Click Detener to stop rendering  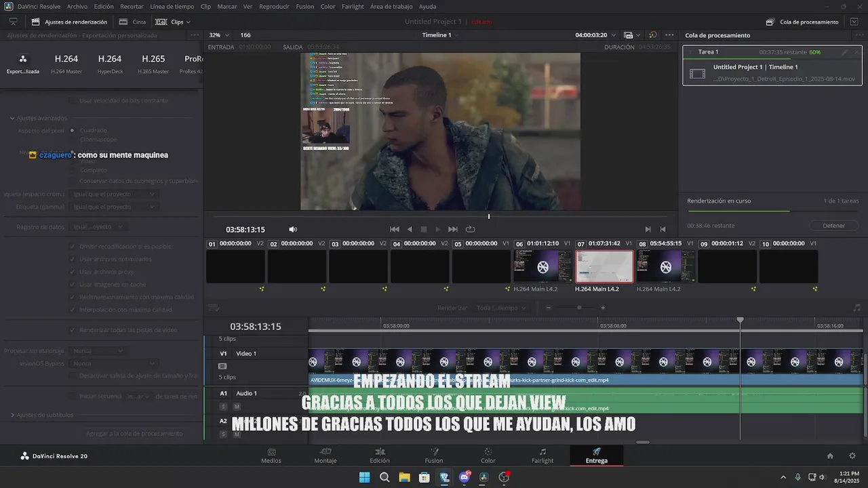click(834, 226)
